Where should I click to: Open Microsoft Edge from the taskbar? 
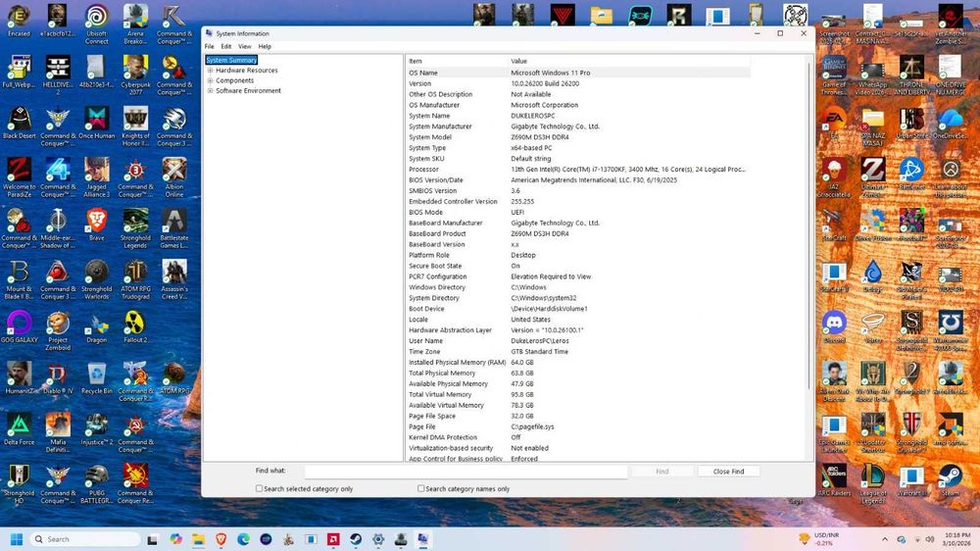point(243,539)
